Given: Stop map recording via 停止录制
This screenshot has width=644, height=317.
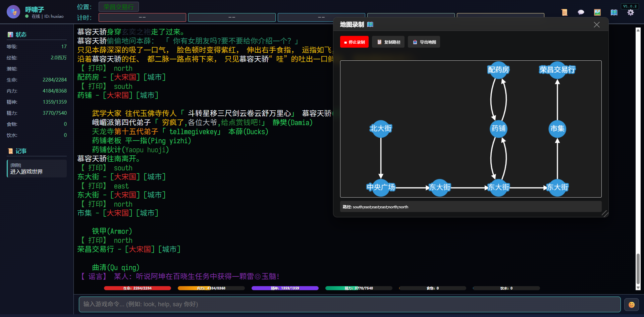Looking at the screenshot, I should [354, 42].
